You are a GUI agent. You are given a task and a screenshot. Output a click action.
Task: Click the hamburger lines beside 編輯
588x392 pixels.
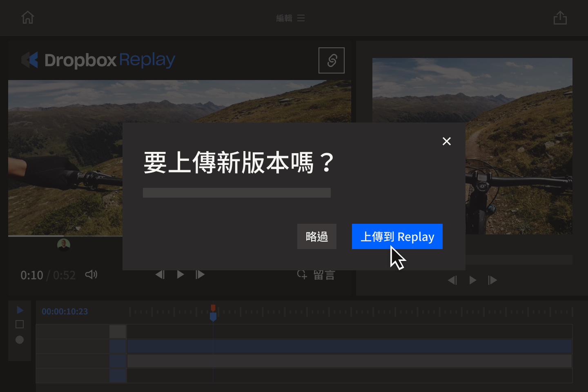[x=301, y=18]
